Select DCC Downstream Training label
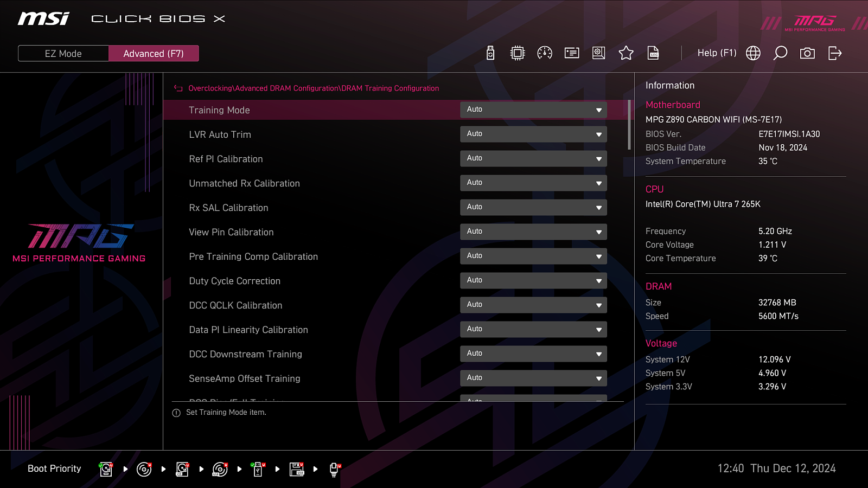Viewport: 868px width, 488px height. tap(245, 354)
